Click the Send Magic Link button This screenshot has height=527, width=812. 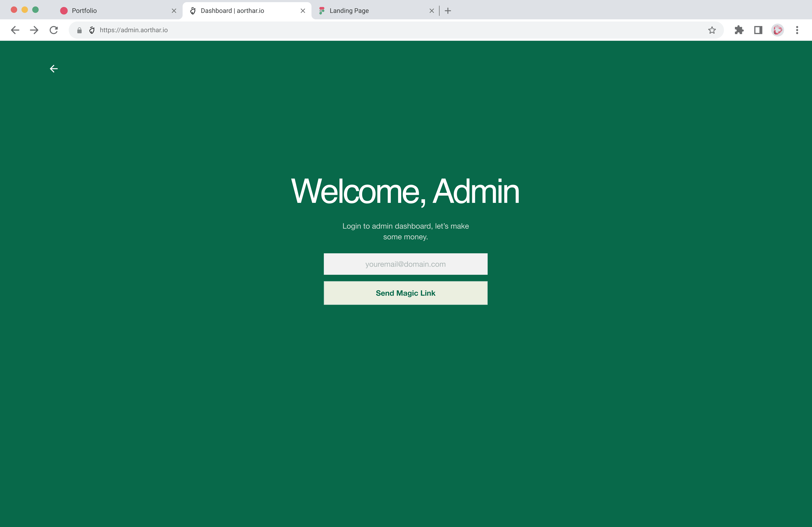405,293
